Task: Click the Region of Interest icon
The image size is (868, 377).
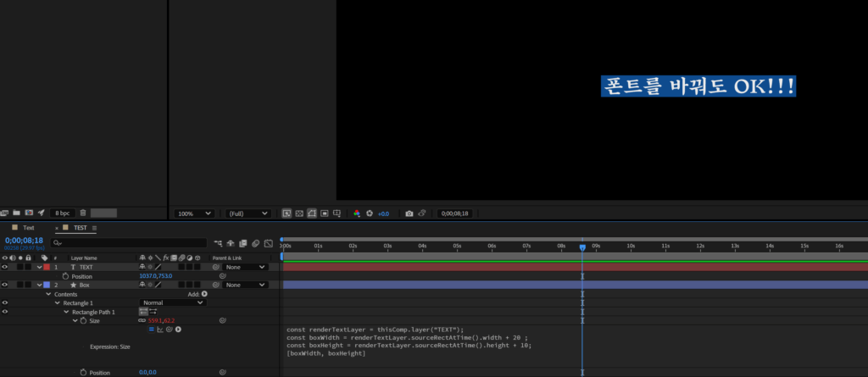Action: click(325, 213)
